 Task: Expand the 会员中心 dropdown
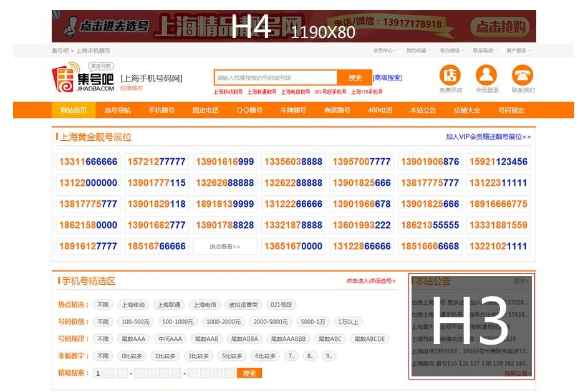(x=385, y=50)
